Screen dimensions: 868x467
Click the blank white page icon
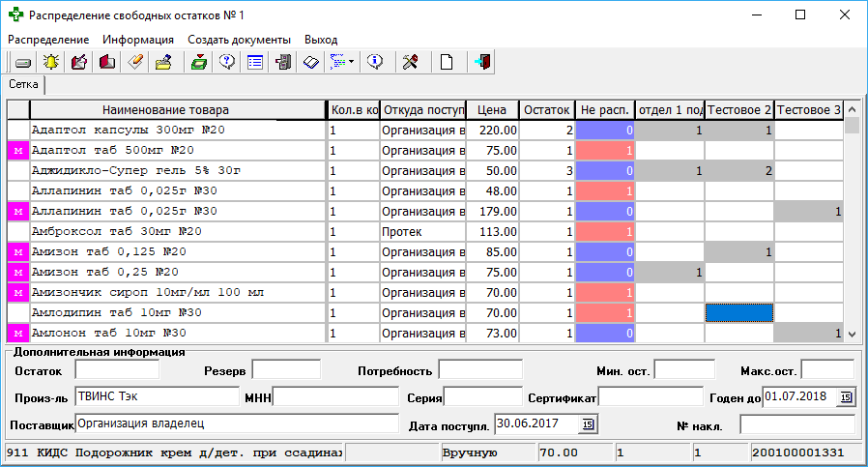tap(447, 62)
